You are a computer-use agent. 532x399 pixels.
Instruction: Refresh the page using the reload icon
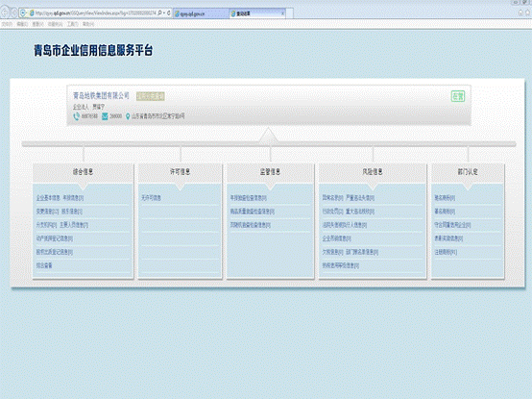pos(169,13)
